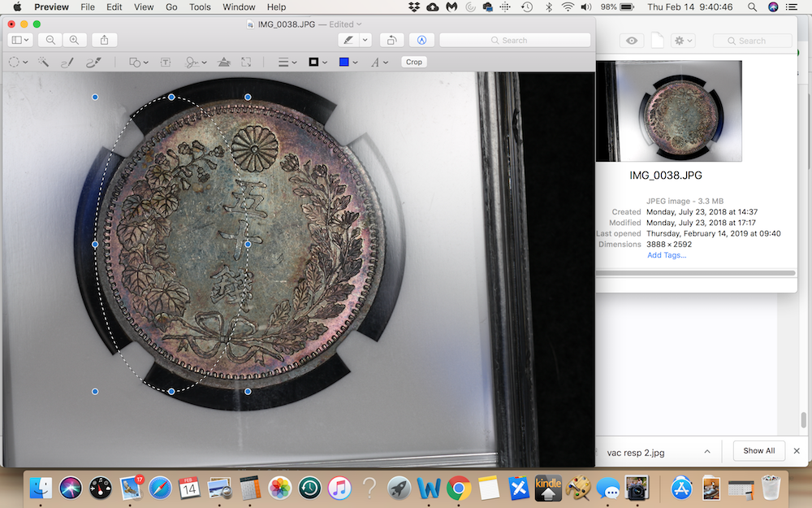
Task: Expand the Shapes tool dropdown
Action: click(138, 63)
